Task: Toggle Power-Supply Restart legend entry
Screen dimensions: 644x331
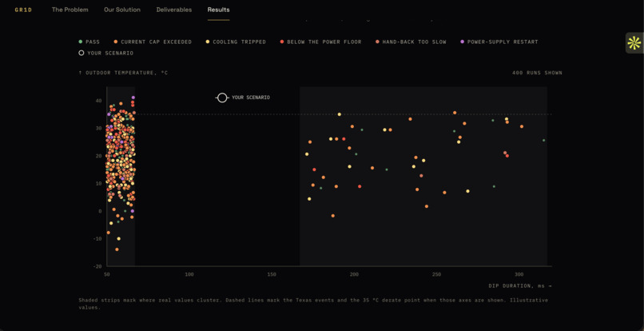Action: tap(499, 42)
